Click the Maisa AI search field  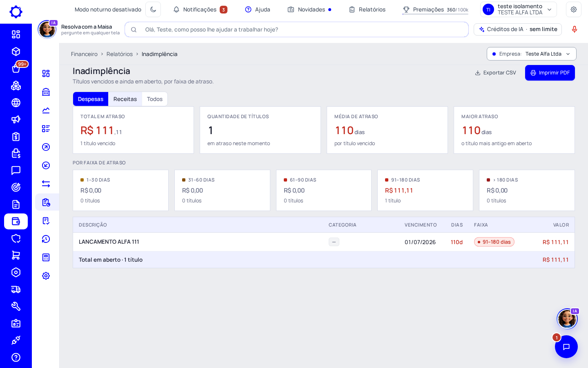coord(296,29)
